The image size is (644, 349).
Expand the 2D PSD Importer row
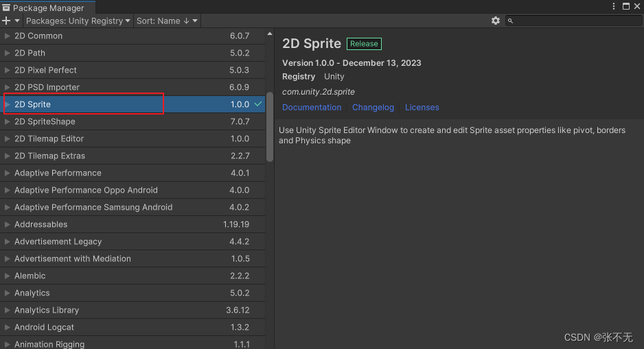pyautogui.click(x=7, y=87)
